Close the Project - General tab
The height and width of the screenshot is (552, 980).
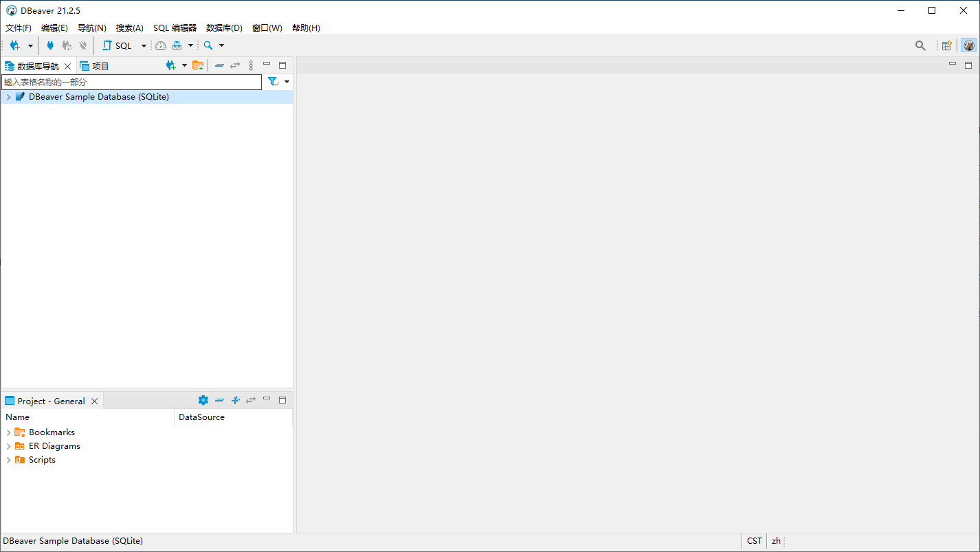coord(95,401)
